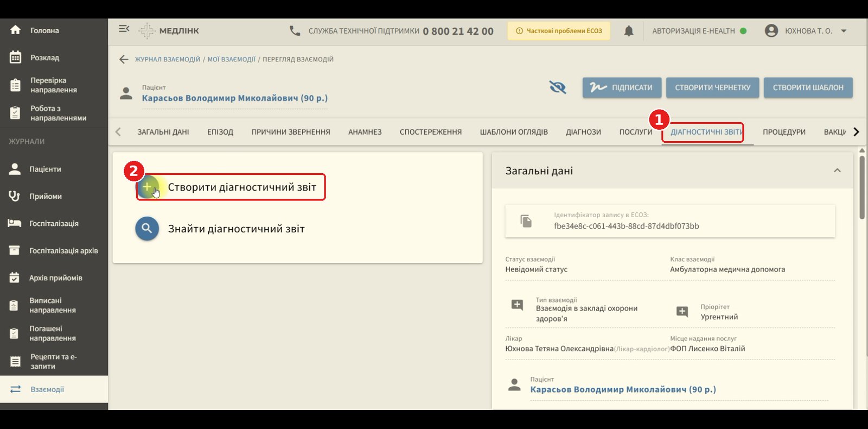Click Створити діагностичний звіт option

(x=231, y=187)
